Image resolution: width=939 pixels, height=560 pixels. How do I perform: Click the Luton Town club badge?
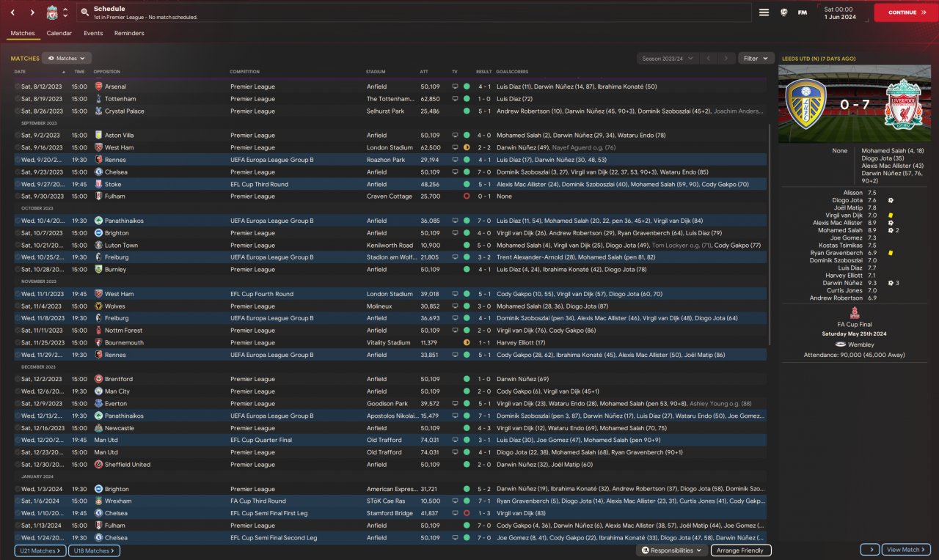coord(99,246)
